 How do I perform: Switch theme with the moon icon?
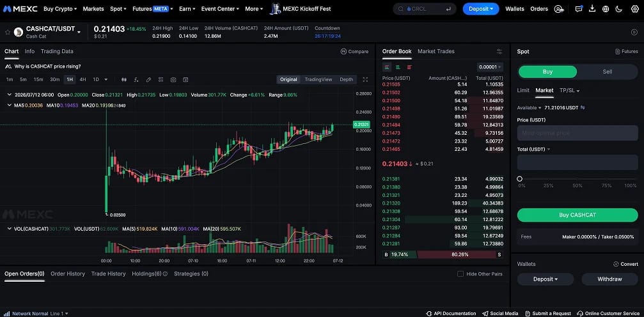click(619, 8)
